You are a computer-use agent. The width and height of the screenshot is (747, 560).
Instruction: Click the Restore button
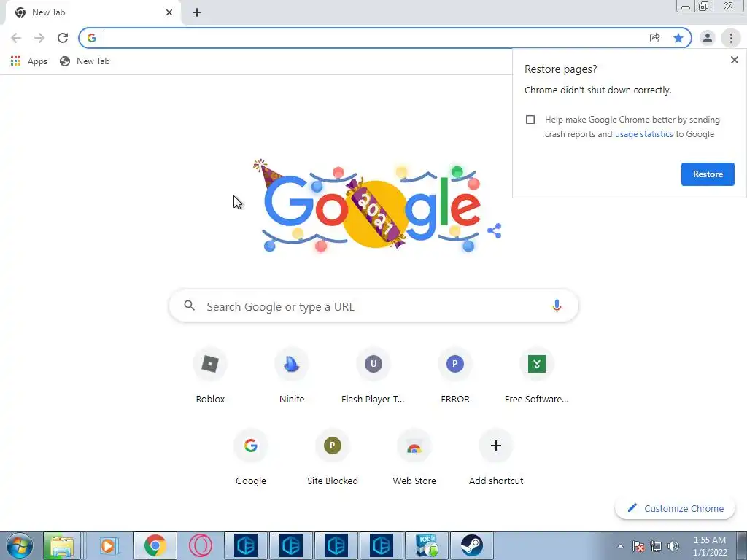(x=708, y=174)
